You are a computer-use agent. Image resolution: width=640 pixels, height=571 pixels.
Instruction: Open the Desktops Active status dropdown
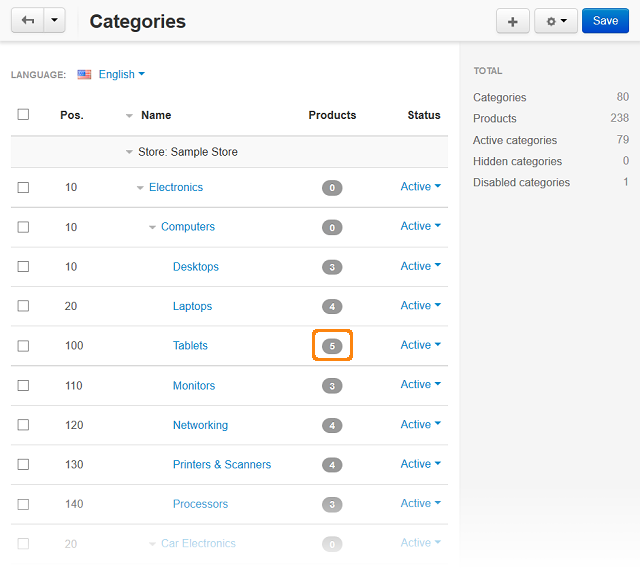tap(420, 266)
